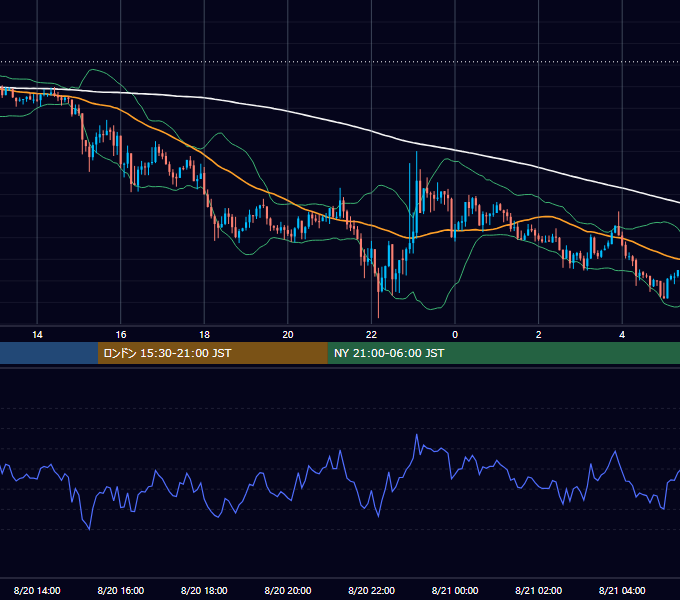Click the 8/21 00:00 date label
The image size is (680, 600).
tap(455, 590)
